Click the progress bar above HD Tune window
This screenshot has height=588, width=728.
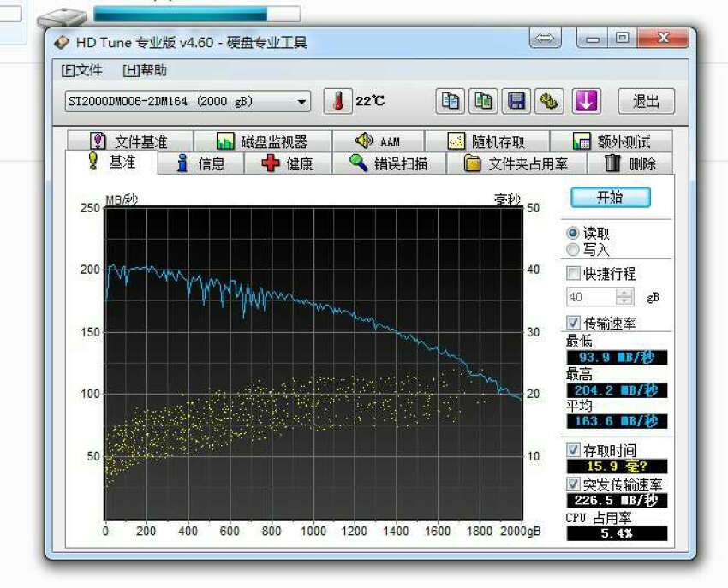197,14
